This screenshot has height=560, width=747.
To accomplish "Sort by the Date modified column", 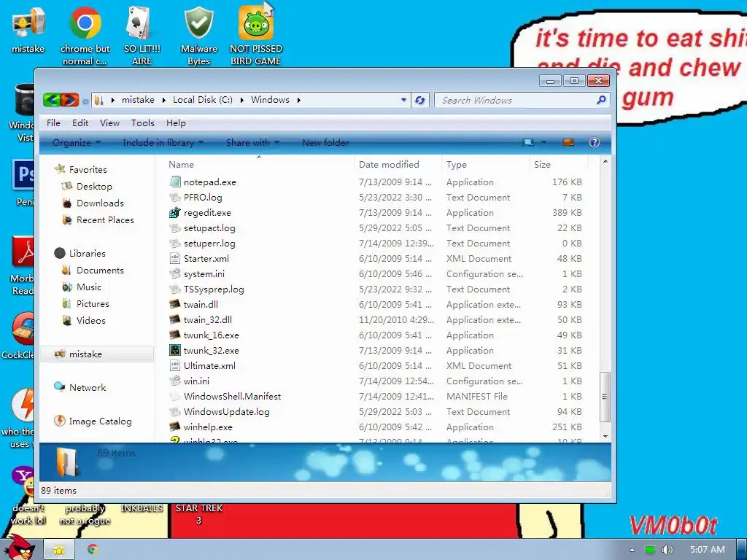I will 398,164.
